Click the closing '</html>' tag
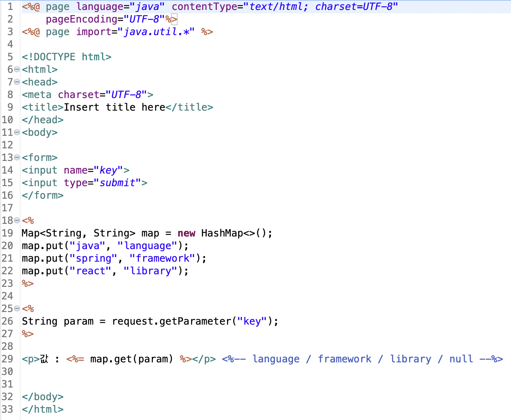511x420 pixels. pyautogui.click(x=43, y=409)
